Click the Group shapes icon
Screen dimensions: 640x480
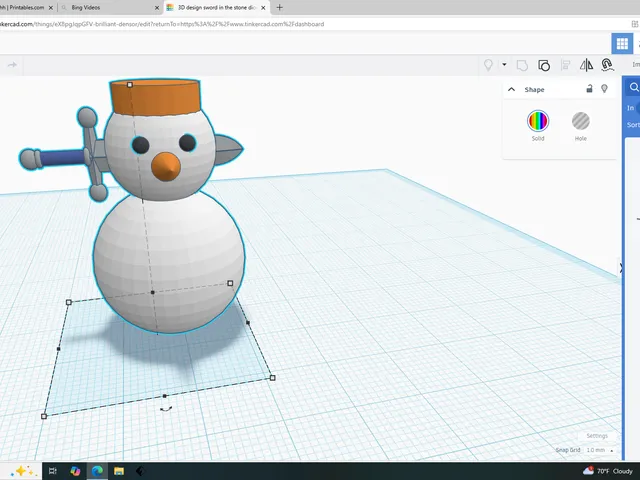coord(522,65)
